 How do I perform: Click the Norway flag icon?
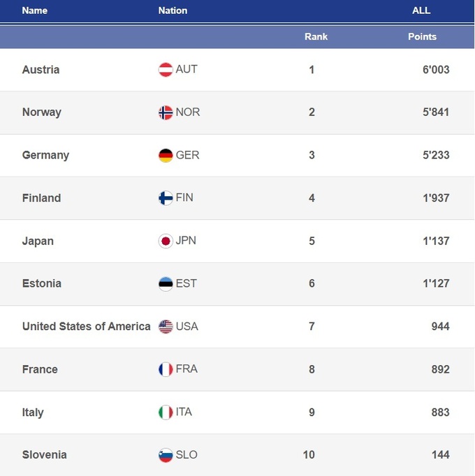point(166,112)
